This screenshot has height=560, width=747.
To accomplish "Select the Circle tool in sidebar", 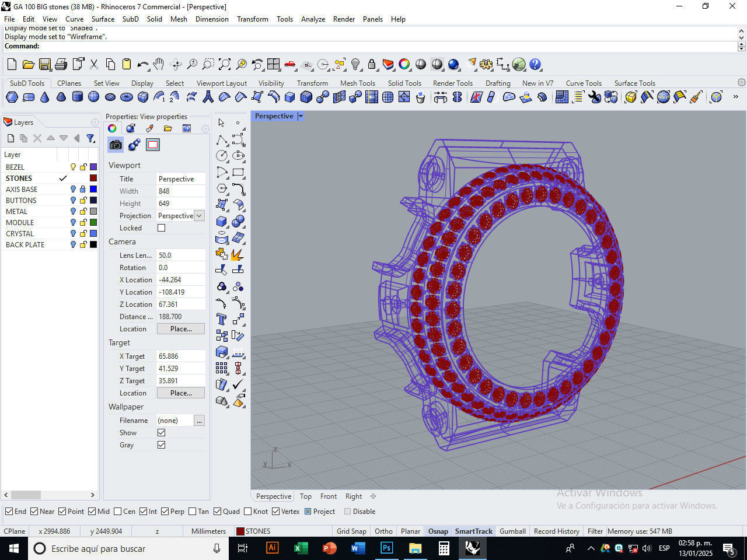I will coord(222,156).
